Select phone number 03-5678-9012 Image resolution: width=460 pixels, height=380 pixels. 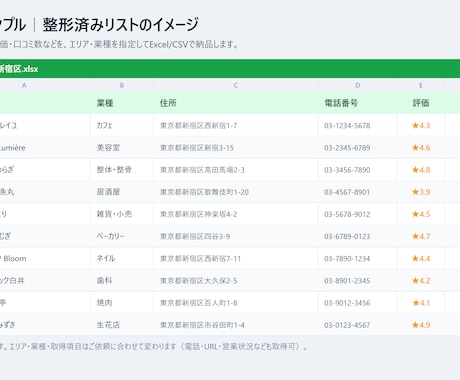[347, 214]
